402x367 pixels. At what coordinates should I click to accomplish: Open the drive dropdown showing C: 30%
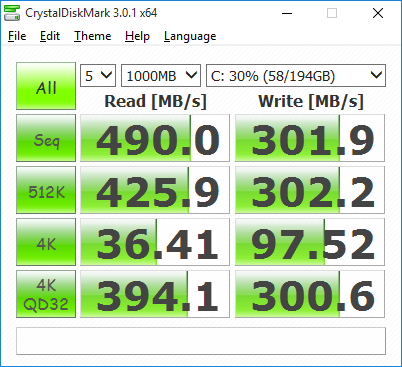tap(296, 76)
